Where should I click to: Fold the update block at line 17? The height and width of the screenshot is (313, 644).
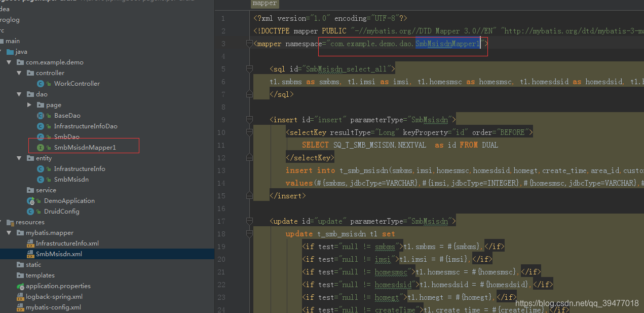point(249,221)
